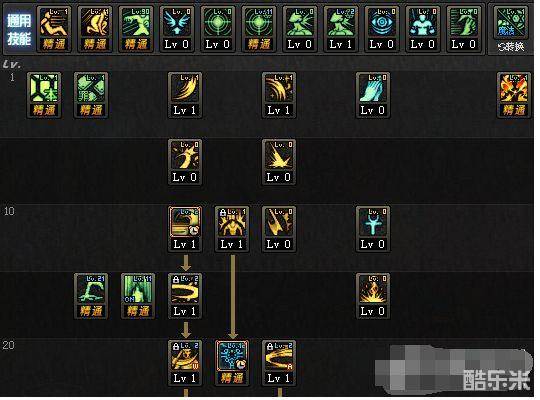
Task: Select the fire burst skill at Lv 0
Action: 373,296
